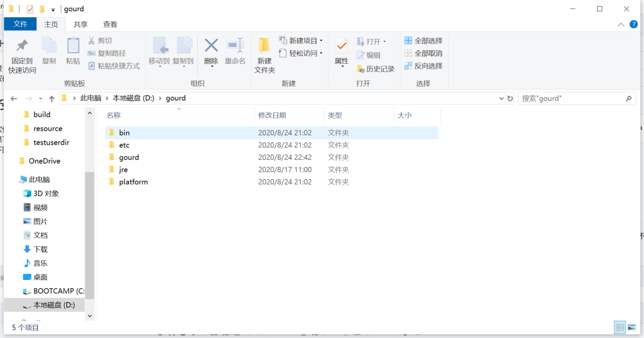This screenshot has height=338, width=644.
Task: Switch to details view in the status bar
Action: (x=620, y=327)
